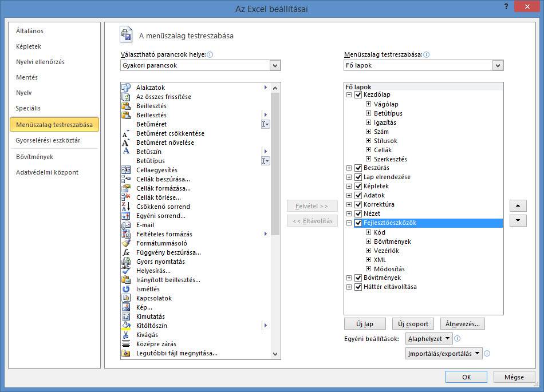Collapse the Kezdőlap tree node
Image resolution: width=544 pixels, height=392 pixels.
349,94
